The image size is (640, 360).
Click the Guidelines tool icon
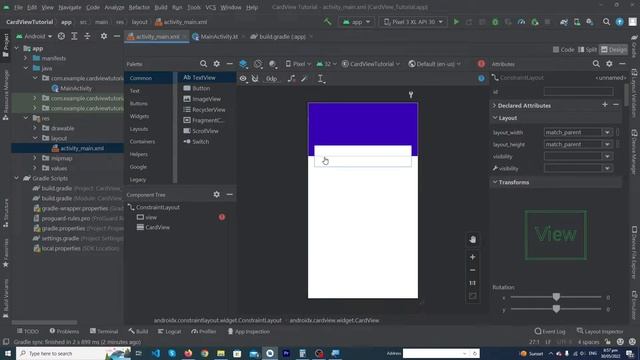click(x=321, y=79)
